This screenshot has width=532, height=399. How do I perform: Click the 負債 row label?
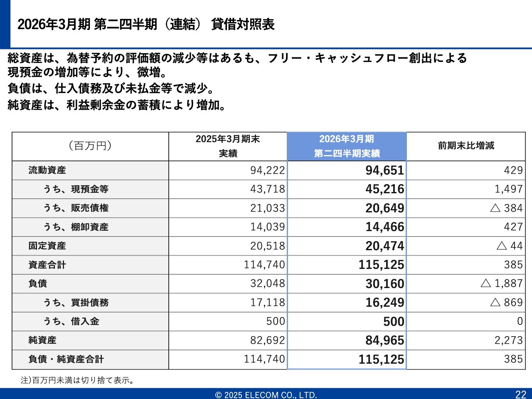[x=38, y=283]
